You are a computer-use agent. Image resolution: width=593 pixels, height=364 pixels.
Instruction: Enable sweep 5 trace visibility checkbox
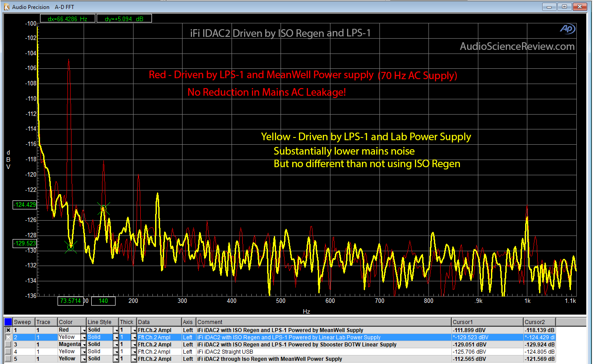[8, 359]
